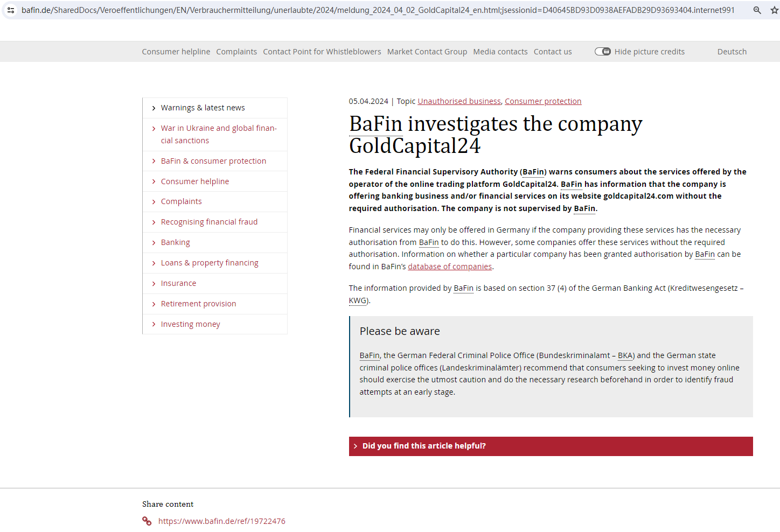Screen dimensions: 780x532
Task: Open Media contacts in top navigation
Action: coord(500,52)
